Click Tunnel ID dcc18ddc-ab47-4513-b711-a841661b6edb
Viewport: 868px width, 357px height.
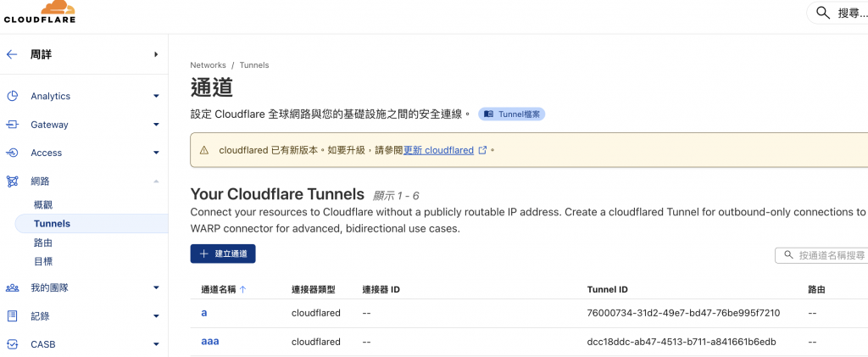[682, 342]
